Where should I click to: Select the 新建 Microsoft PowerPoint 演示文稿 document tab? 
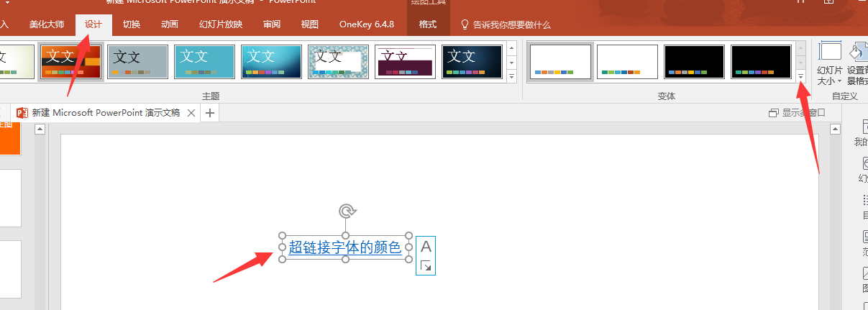point(106,113)
